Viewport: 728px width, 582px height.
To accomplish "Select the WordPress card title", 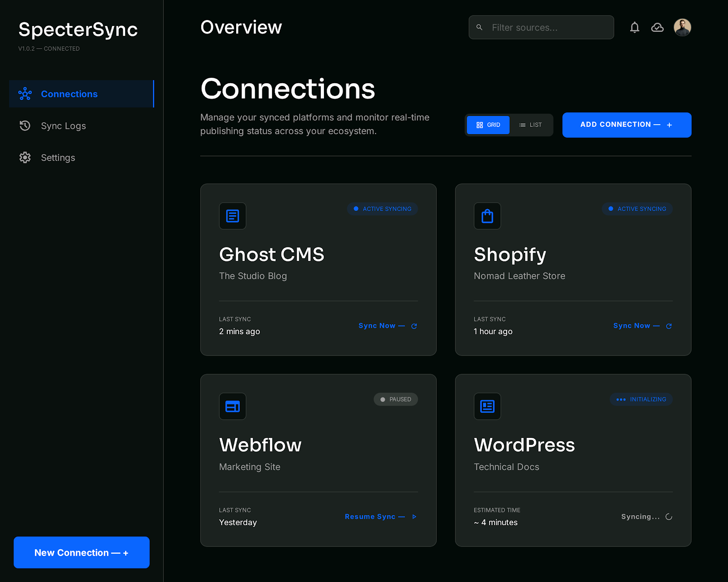I will (524, 445).
